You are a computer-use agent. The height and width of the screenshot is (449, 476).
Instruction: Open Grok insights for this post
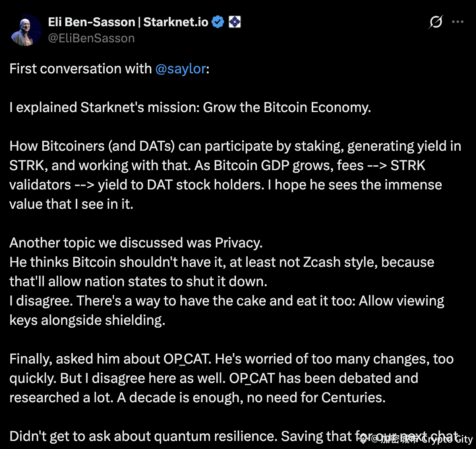436,22
